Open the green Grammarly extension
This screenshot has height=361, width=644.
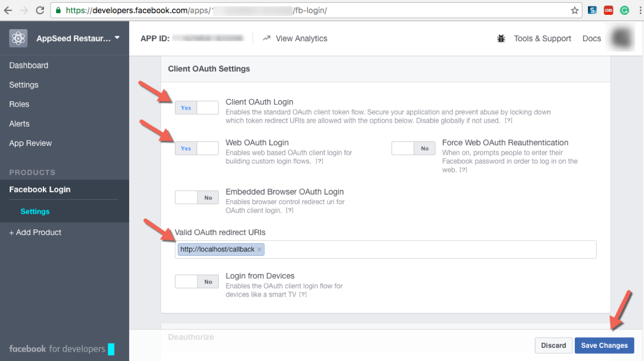click(x=624, y=10)
